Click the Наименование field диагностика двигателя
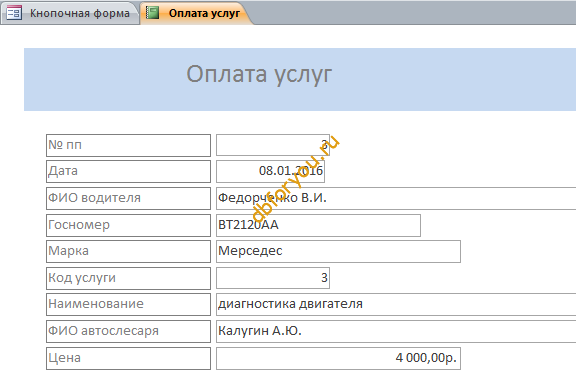The image size is (576, 391). click(396, 304)
